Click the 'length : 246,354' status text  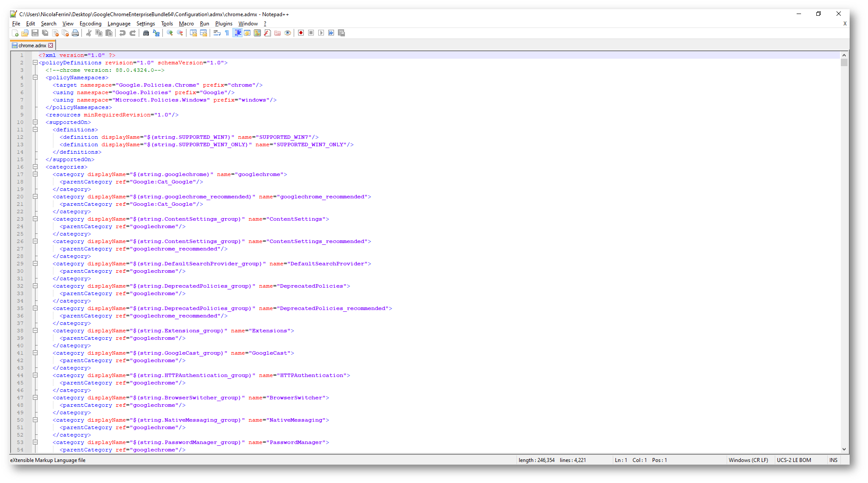point(536,460)
